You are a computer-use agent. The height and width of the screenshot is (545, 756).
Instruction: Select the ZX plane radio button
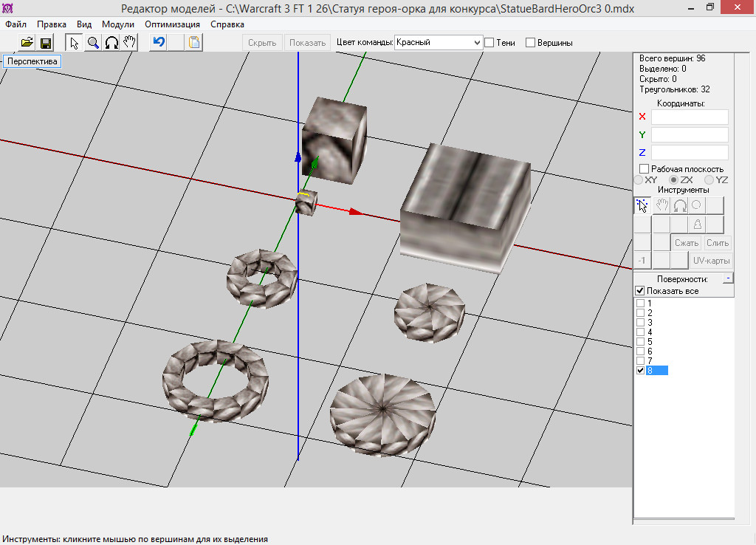coord(673,180)
